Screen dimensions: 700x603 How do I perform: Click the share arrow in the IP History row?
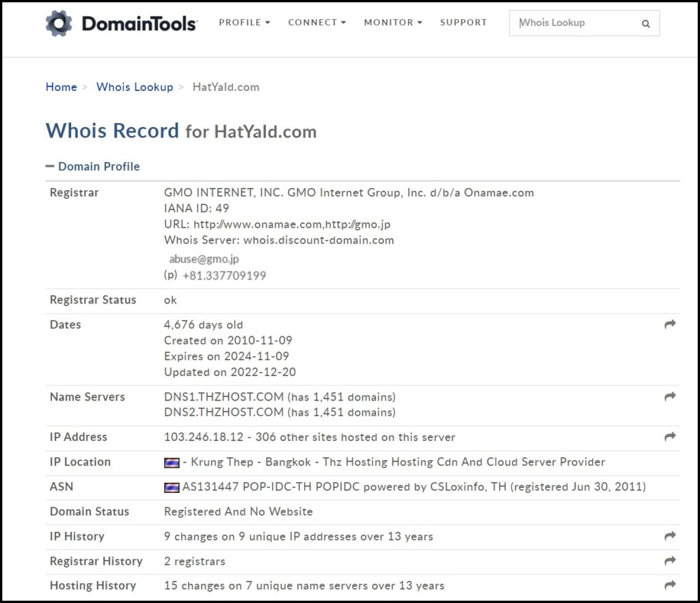tap(670, 536)
